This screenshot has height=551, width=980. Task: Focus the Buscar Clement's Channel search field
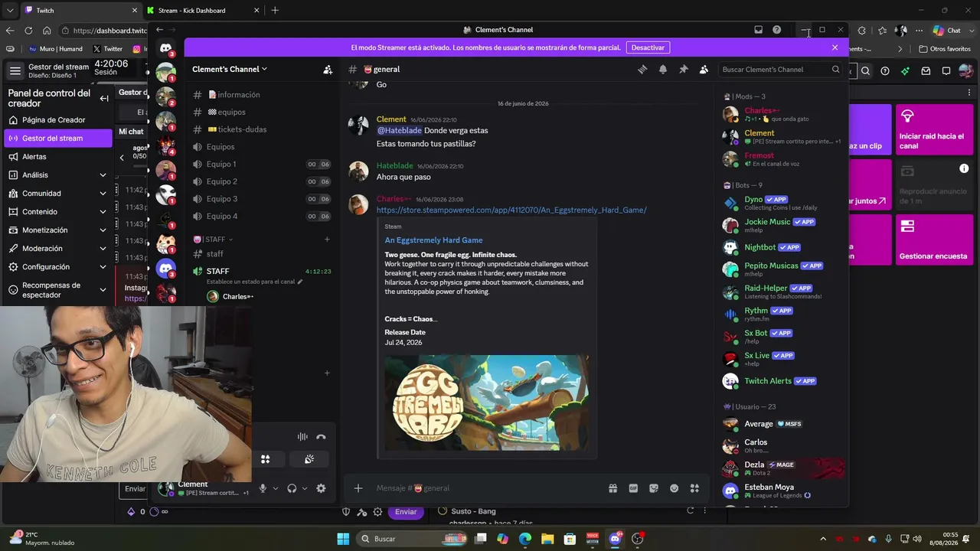(779, 70)
